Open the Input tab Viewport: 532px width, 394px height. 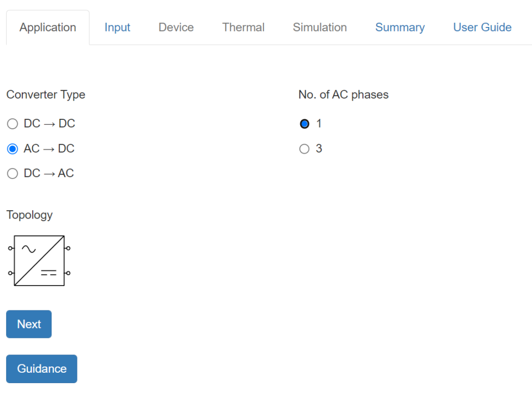click(117, 28)
